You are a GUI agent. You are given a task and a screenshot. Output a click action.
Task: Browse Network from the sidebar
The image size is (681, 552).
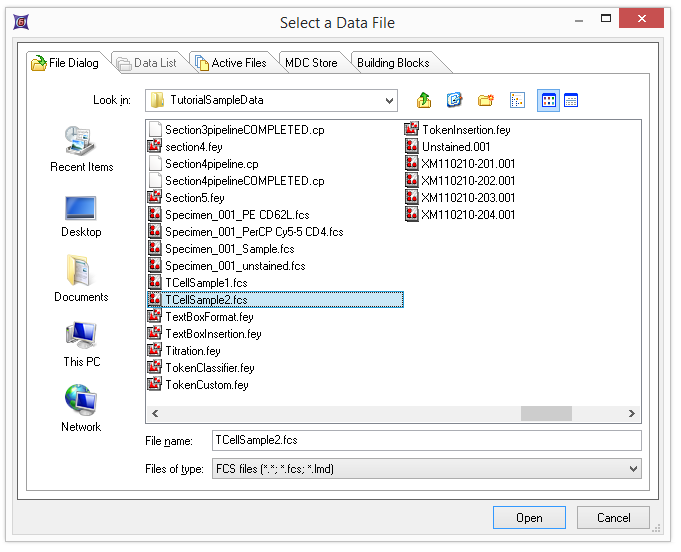point(81,409)
